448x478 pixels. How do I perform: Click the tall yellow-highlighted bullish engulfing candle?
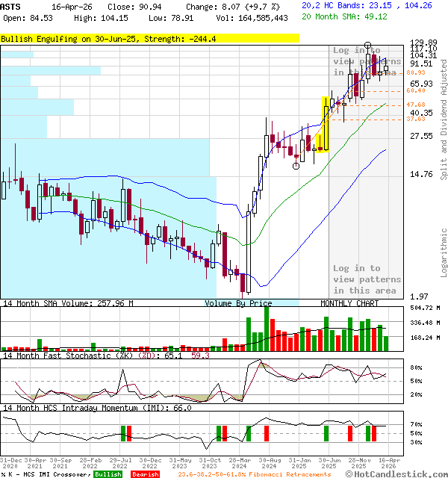[x=326, y=123]
